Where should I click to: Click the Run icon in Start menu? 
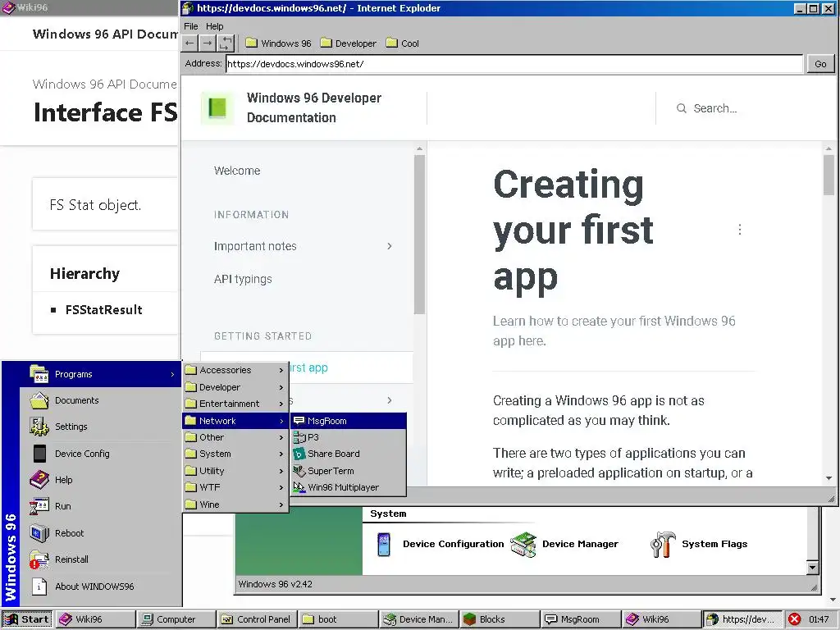point(39,505)
